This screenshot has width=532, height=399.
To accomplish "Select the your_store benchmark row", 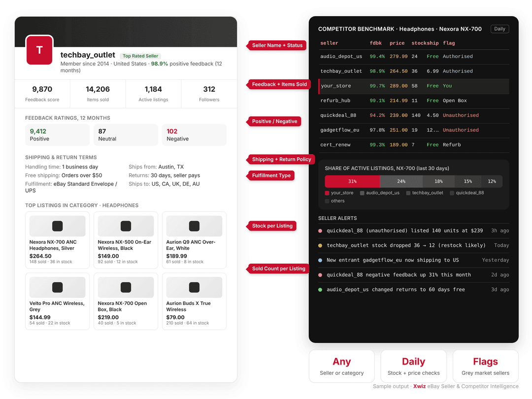I will click(414, 86).
